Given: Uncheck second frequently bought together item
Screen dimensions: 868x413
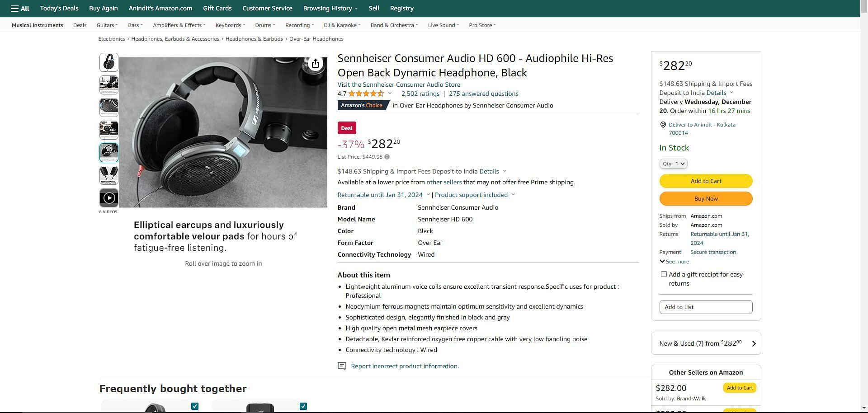Looking at the screenshot, I should tap(303, 406).
